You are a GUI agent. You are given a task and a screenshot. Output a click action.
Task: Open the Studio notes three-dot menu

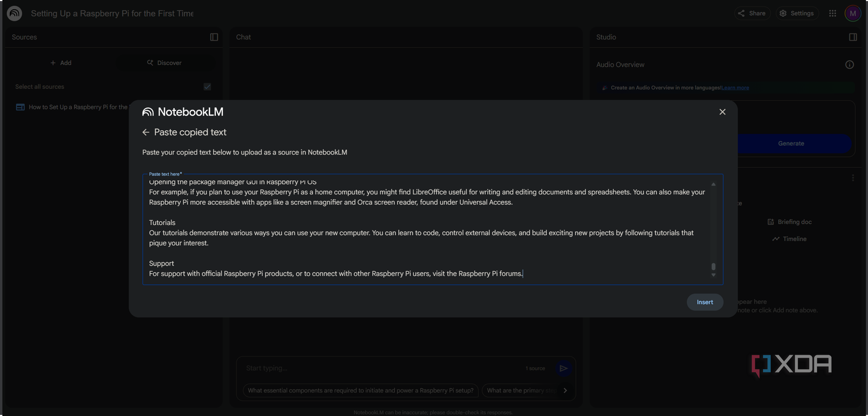pyautogui.click(x=853, y=178)
